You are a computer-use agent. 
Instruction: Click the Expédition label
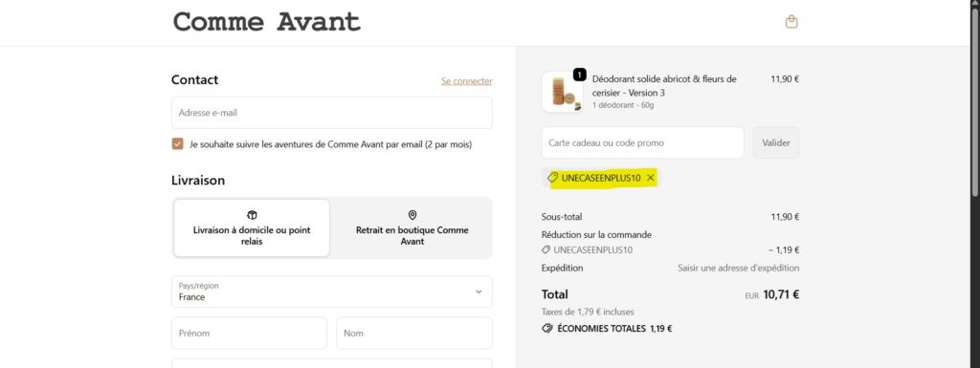pos(563,269)
